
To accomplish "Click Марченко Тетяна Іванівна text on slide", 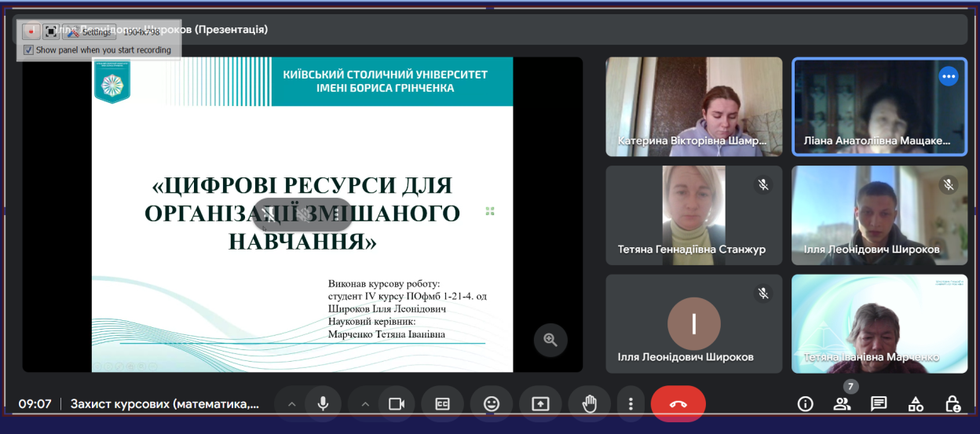I will coord(386,334).
